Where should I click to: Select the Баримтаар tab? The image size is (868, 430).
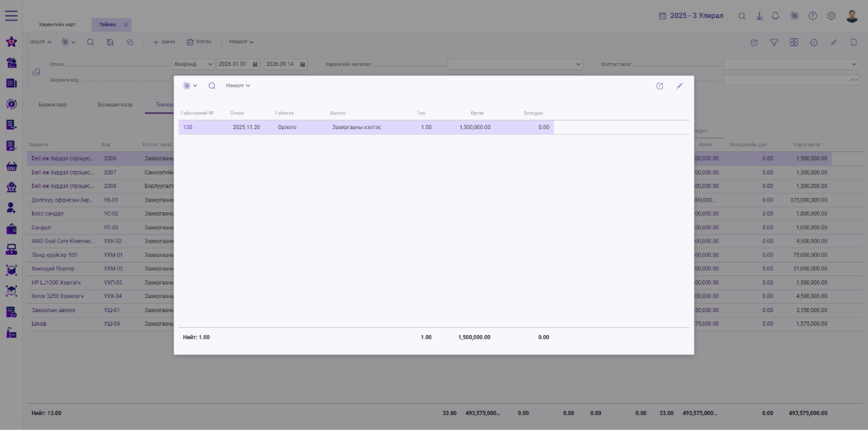(53, 104)
